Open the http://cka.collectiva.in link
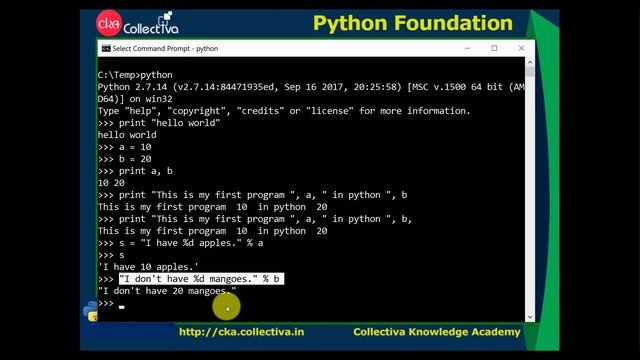The height and width of the screenshot is (360, 640). (x=242, y=332)
